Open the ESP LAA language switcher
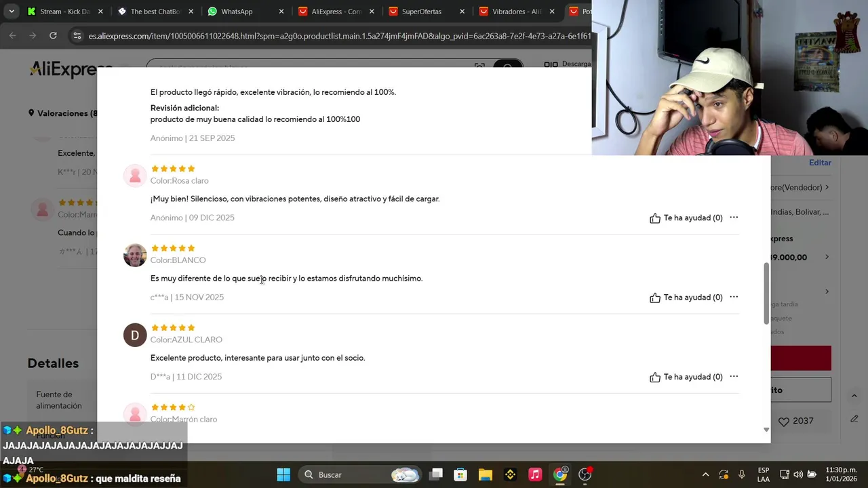 (763, 474)
